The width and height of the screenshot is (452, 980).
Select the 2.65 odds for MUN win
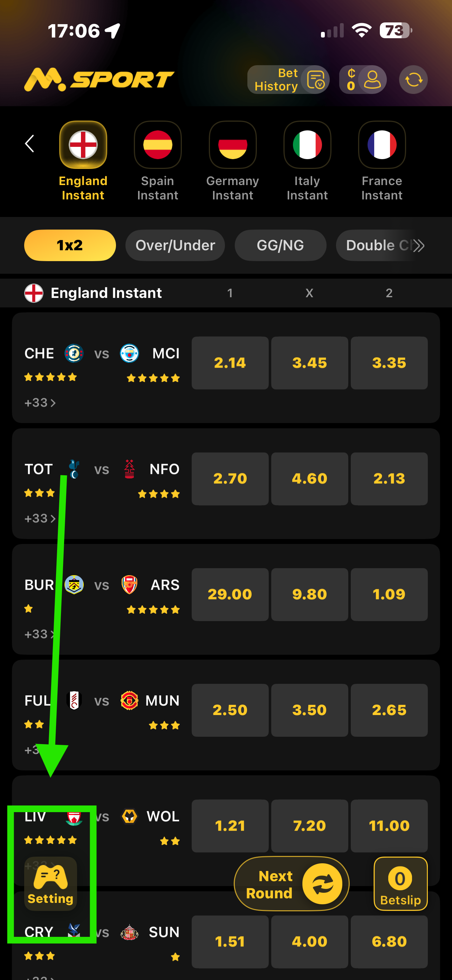[x=389, y=710]
